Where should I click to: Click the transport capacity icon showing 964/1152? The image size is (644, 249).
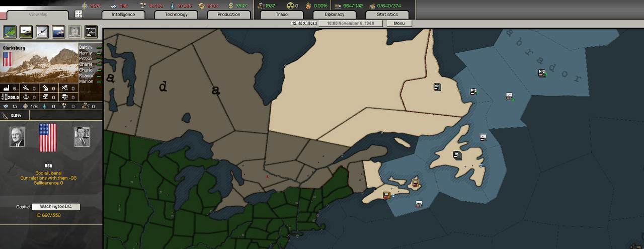coord(337,6)
